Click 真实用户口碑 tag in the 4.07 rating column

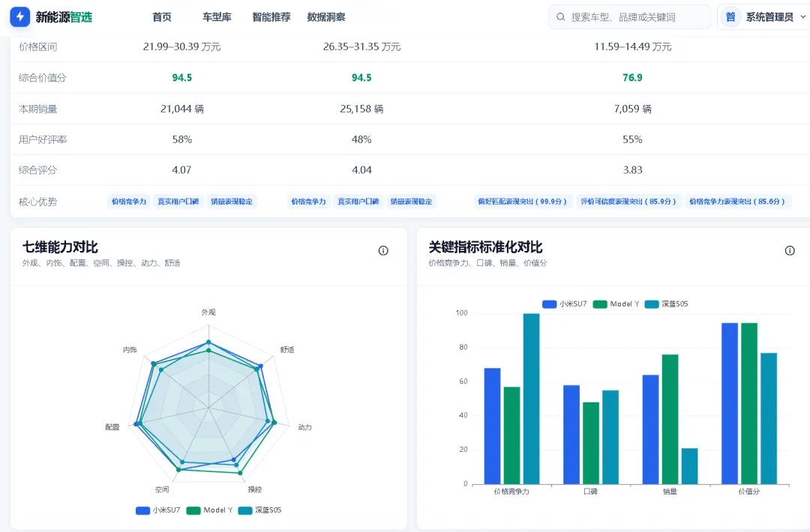(x=178, y=202)
